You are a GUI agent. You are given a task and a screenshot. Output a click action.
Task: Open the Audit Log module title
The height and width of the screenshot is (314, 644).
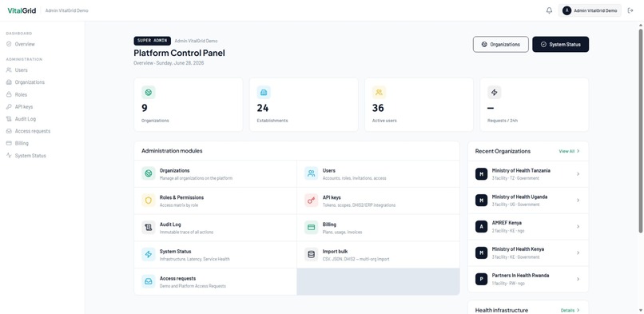(170, 225)
